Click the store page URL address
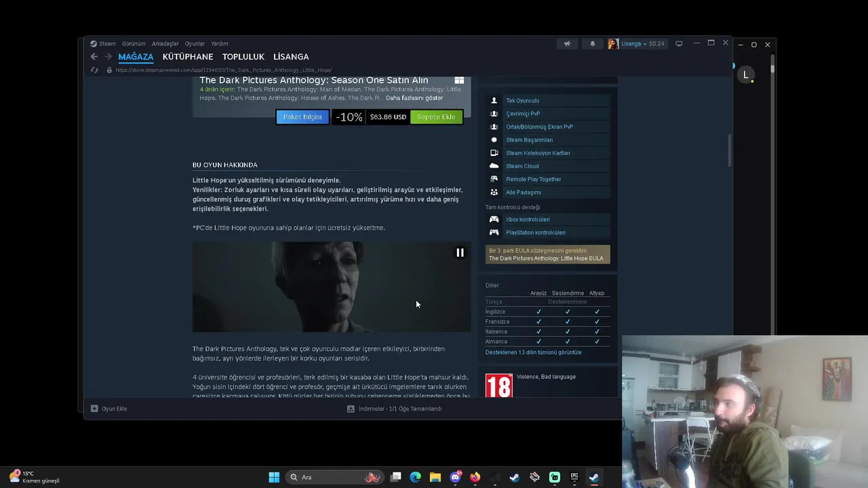 click(x=224, y=70)
